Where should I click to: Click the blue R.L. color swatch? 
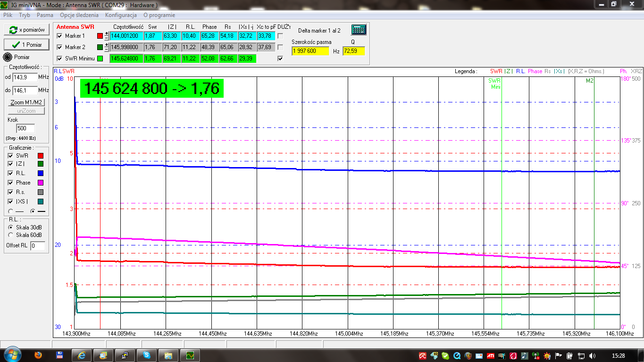pos(41,173)
